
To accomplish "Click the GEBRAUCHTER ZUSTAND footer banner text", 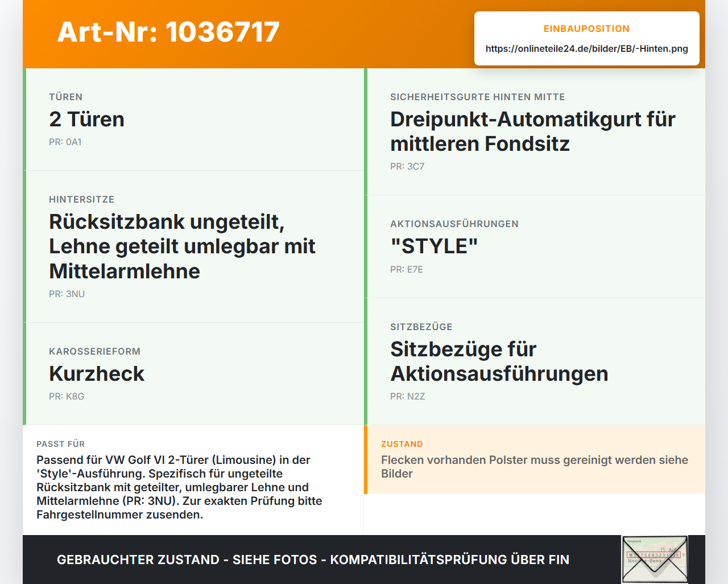I will (313, 560).
